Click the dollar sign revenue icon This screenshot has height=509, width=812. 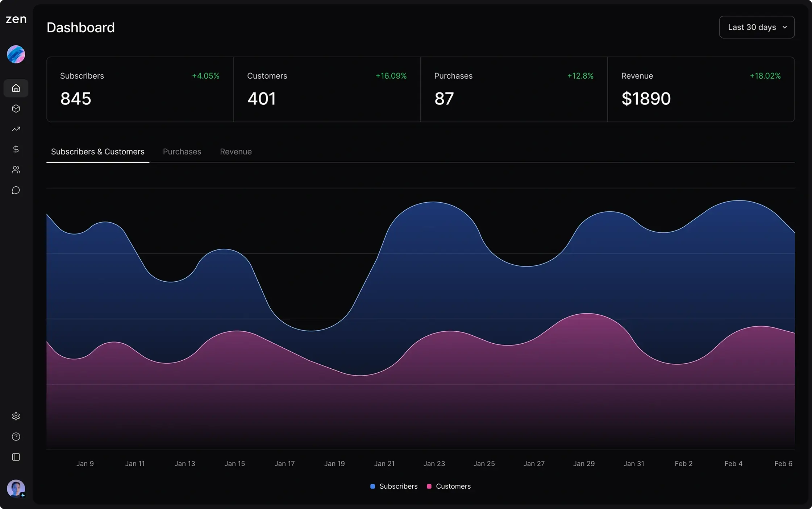16,149
